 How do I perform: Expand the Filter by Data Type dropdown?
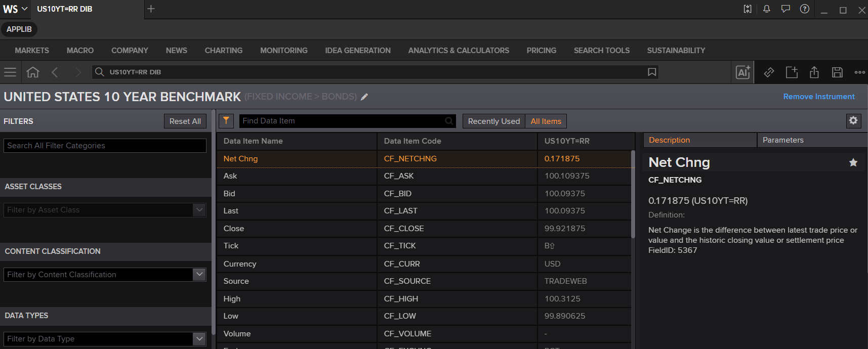tap(199, 338)
